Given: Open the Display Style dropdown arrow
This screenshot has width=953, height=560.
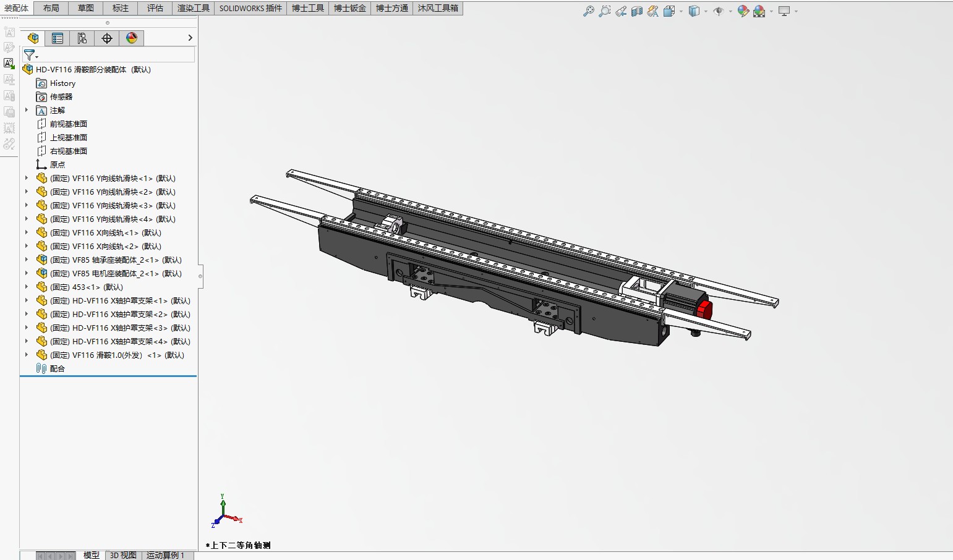Looking at the screenshot, I should coord(706,11).
